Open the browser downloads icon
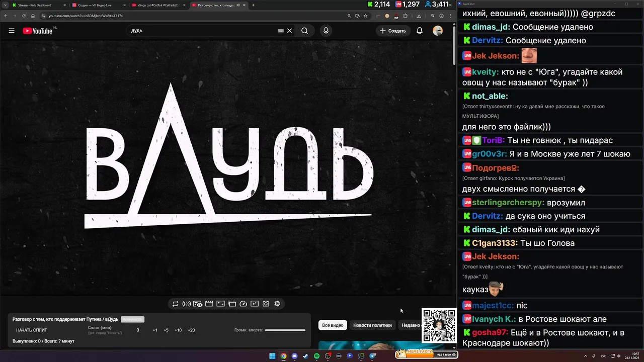 [x=419, y=16]
